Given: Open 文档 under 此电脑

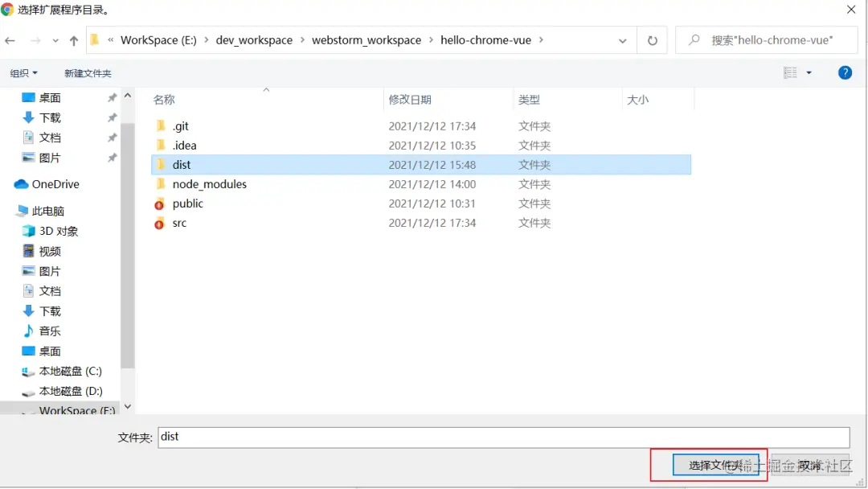Looking at the screenshot, I should [49, 291].
